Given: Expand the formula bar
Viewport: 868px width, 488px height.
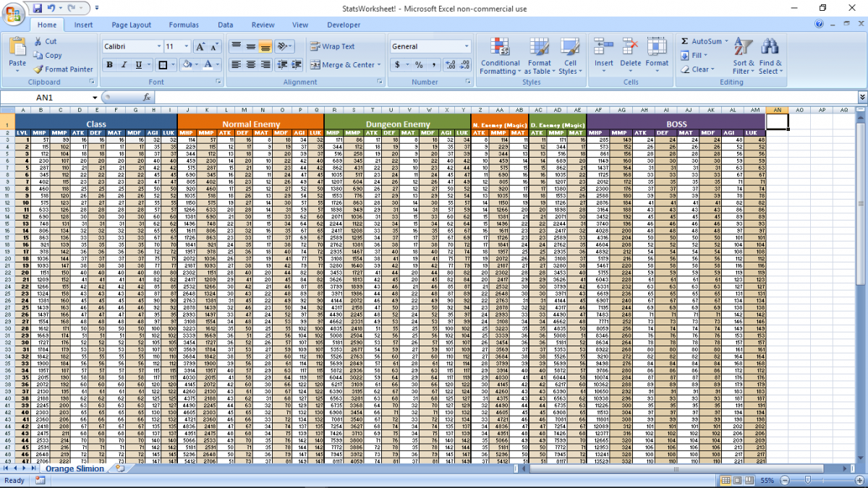Looking at the screenshot, I should 862,97.
